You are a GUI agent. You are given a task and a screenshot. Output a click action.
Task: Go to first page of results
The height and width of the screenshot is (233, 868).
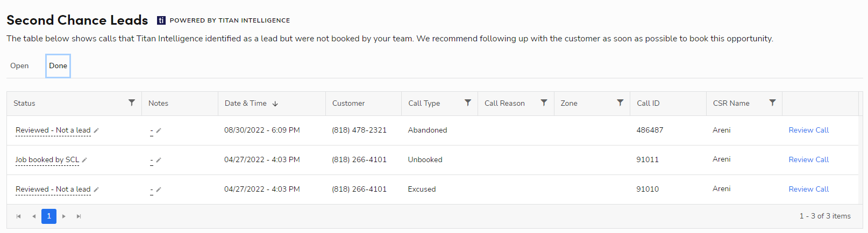[19, 216]
